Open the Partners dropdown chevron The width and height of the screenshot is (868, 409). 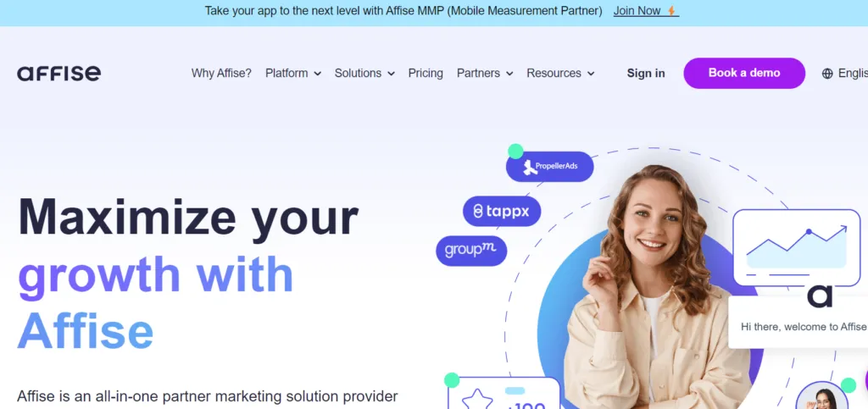click(509, 74)
